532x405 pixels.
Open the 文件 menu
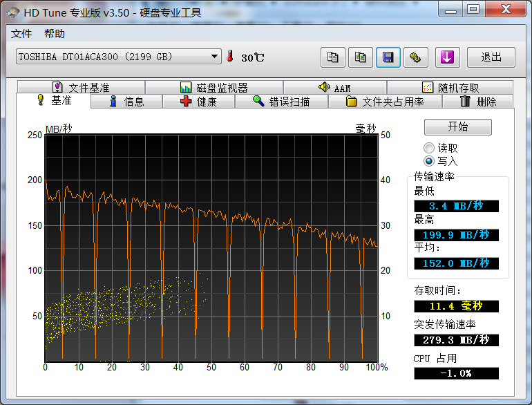pos(21,34)
